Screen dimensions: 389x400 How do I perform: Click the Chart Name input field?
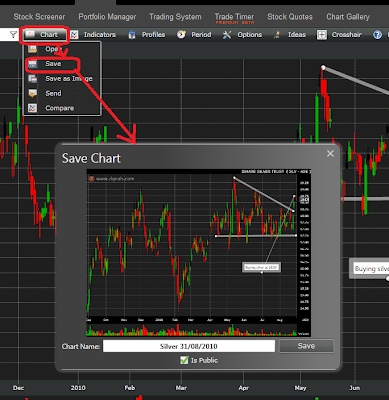pyautogui.click(x=189, y=346)
